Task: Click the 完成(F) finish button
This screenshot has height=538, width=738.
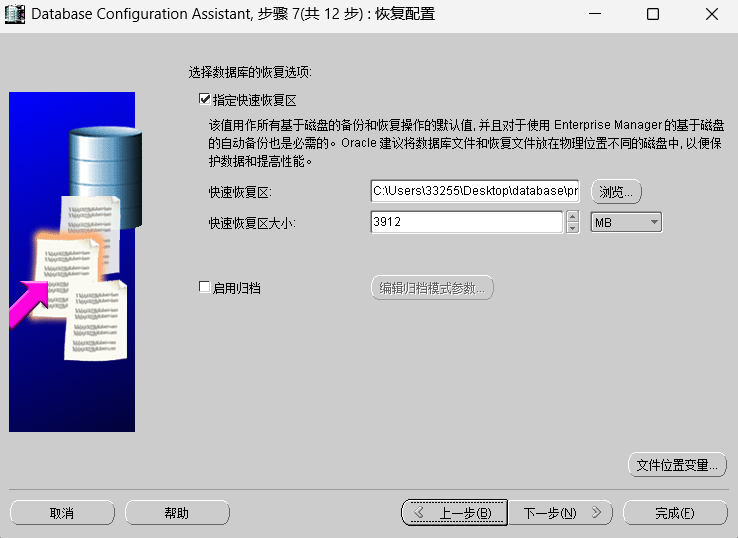Action: tap(675, 513)
